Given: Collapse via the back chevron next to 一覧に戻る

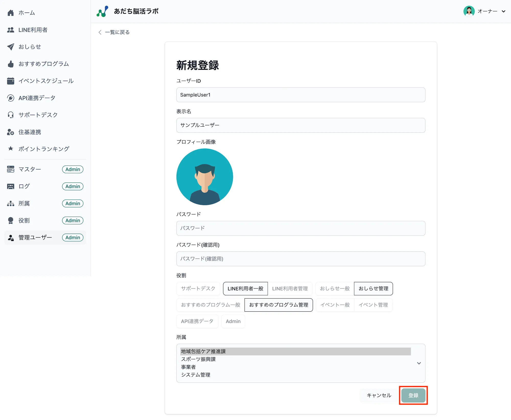Looking at the screenshot, I should click(x=100, y=32).
